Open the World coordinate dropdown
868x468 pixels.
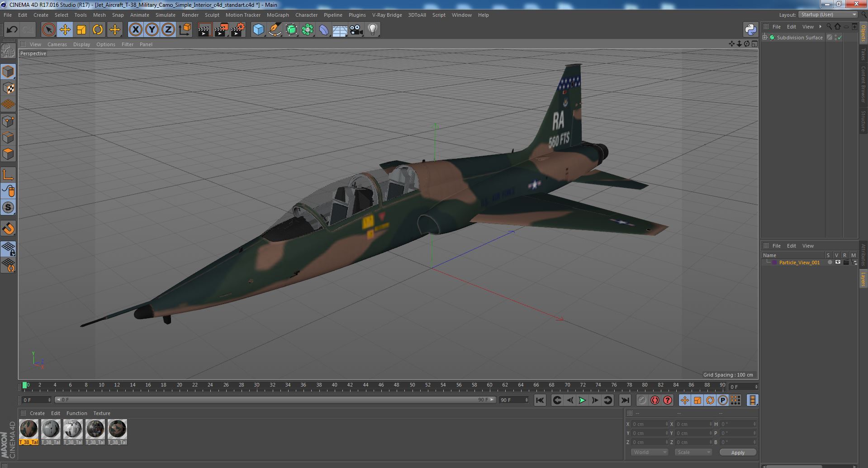click(x=650, y=452)
